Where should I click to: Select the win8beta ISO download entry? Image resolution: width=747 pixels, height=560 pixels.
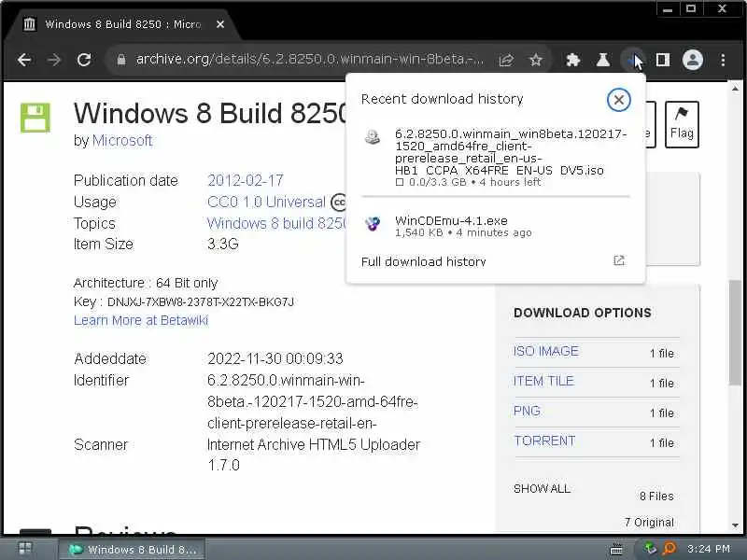click(496, 157)
